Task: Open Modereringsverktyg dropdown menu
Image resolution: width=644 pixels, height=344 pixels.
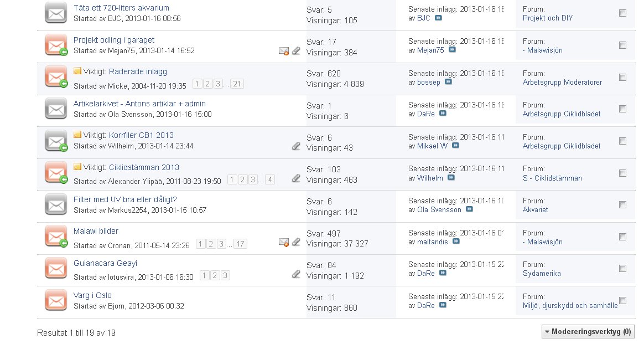Action: (x=588, y=332)
